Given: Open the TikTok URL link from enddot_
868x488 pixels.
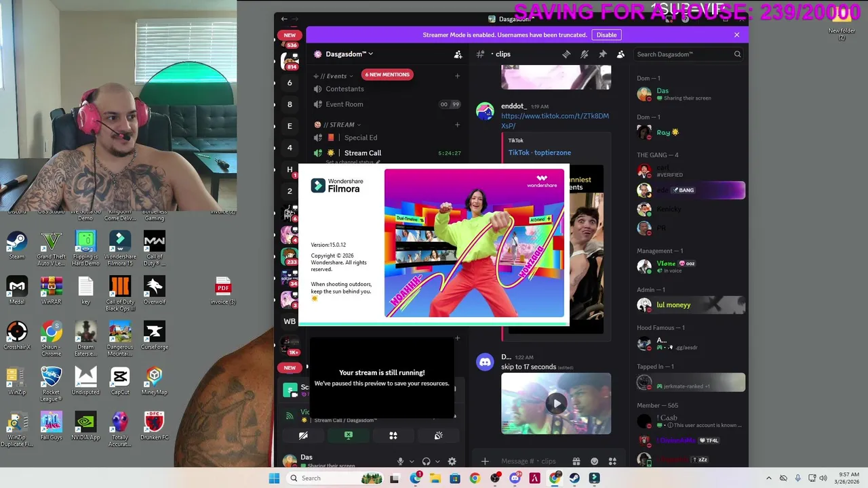Looking at the screenshot, I should click(x=555, y=121).
